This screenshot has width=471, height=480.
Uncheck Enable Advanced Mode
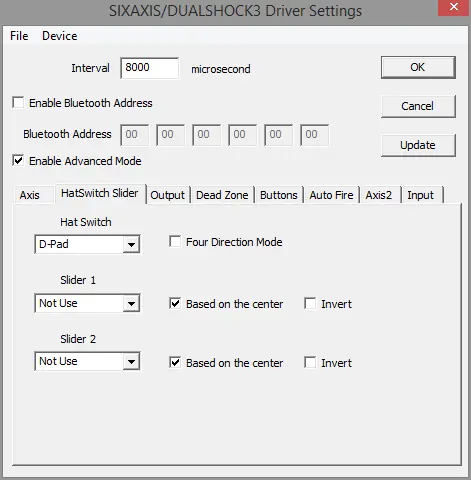click(18, 160)
